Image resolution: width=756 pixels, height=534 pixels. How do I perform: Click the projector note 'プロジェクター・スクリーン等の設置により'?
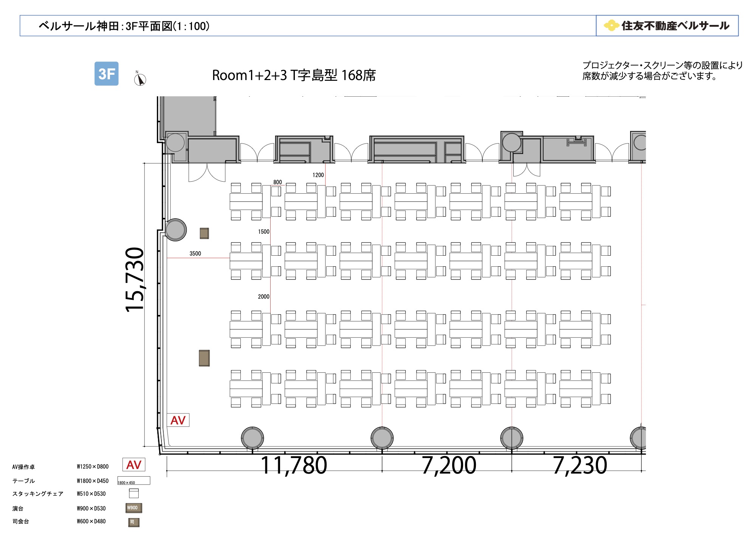663,65
